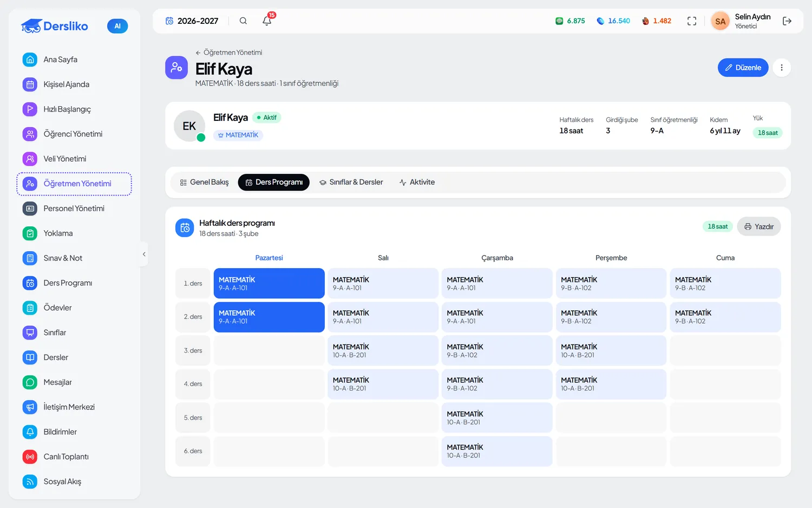Switch to Genel Bakış tab
812x508 pixels.
coord(204,183)
